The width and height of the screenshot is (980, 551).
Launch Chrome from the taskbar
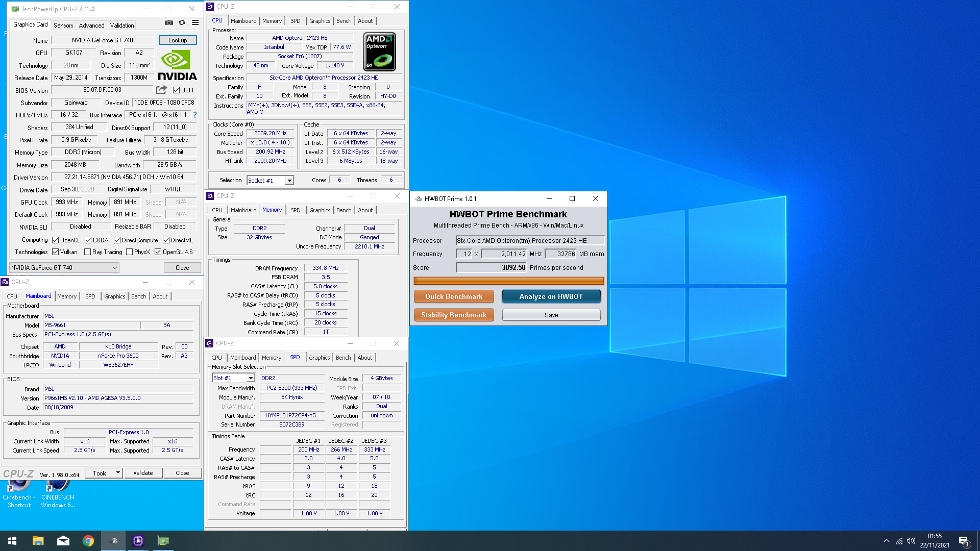(88, 541)
